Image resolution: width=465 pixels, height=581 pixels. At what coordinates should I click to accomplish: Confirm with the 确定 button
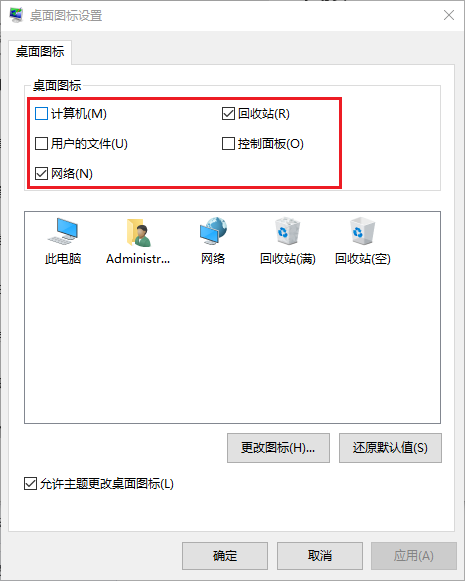[x=225, y=556]
